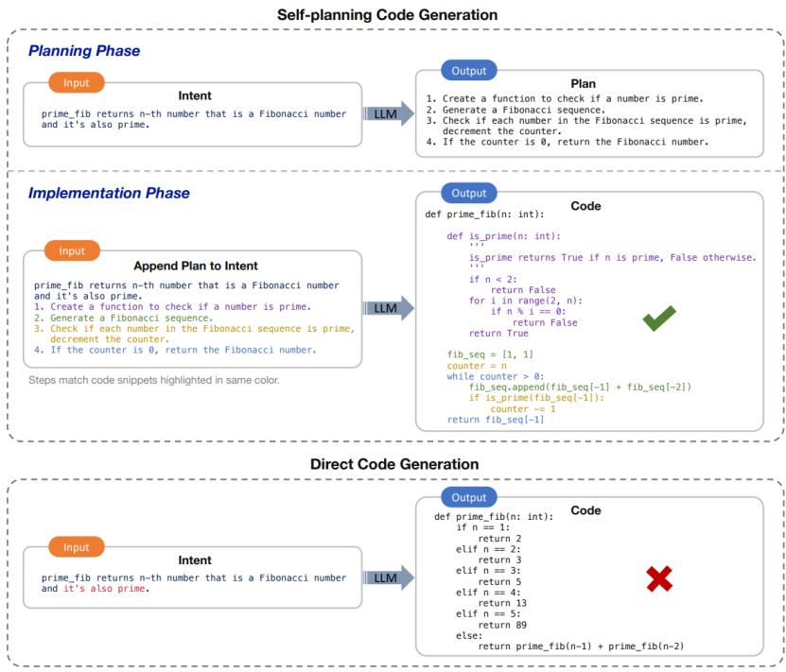
Task: Click the 'Planning Phase' heading
Action: [x=84, y=51]
